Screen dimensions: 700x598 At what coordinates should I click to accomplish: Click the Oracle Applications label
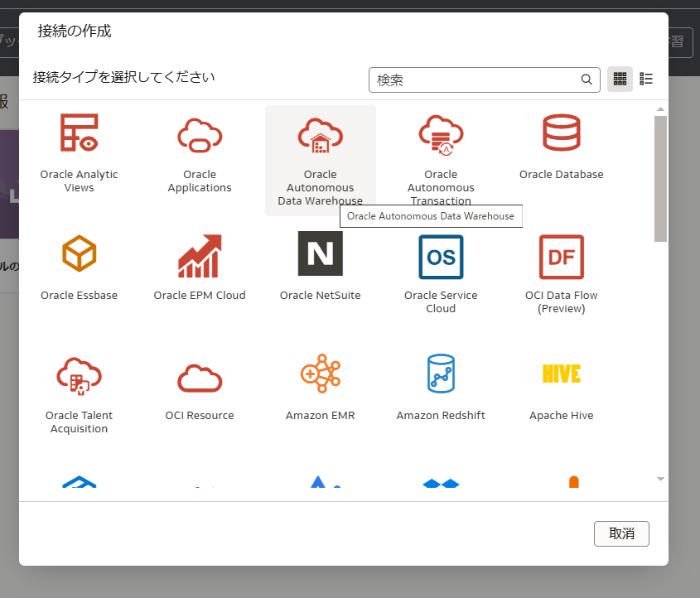[200, 181]
